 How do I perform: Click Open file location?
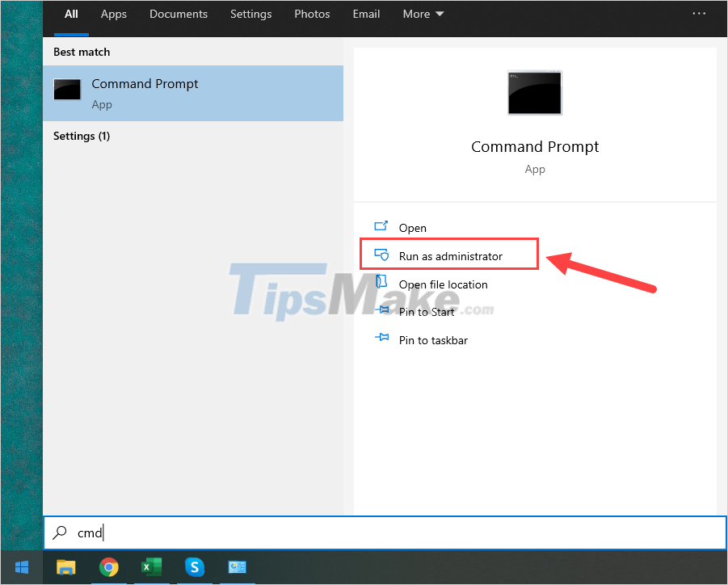click(x=443, y=284)
